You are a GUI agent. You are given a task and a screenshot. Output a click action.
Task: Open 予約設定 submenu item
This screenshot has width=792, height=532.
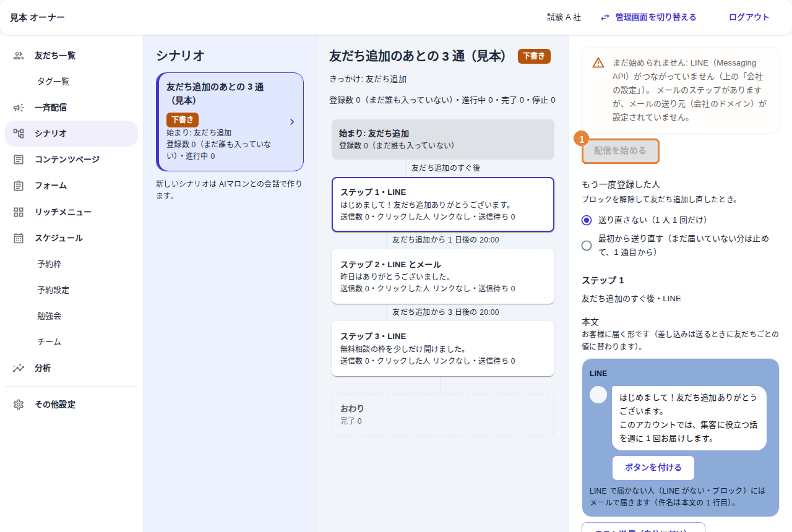click(53, 290)
